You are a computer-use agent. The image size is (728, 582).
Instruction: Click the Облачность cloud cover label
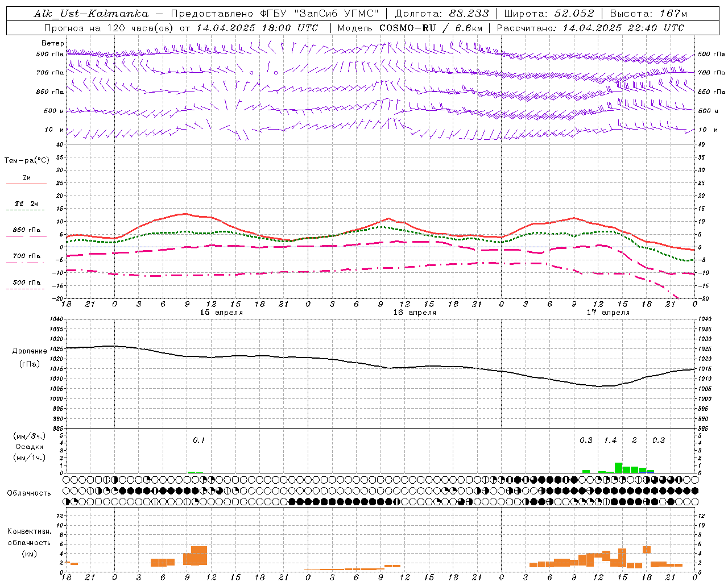(29, 493)
